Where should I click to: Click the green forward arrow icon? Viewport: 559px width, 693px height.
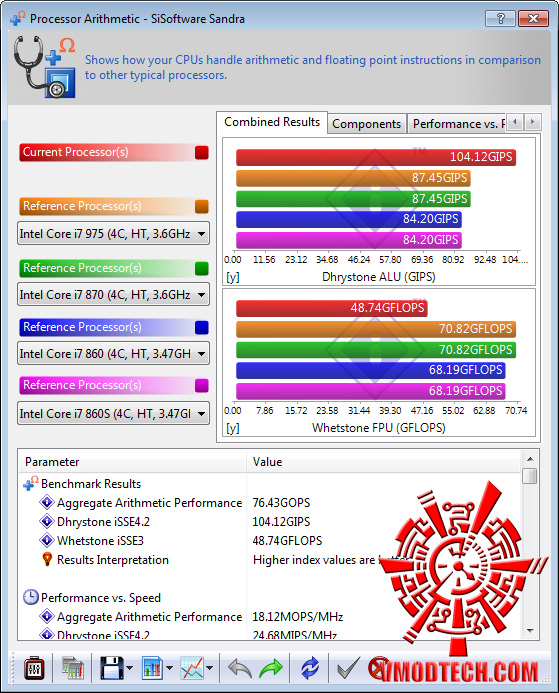(x=271, y=668)
